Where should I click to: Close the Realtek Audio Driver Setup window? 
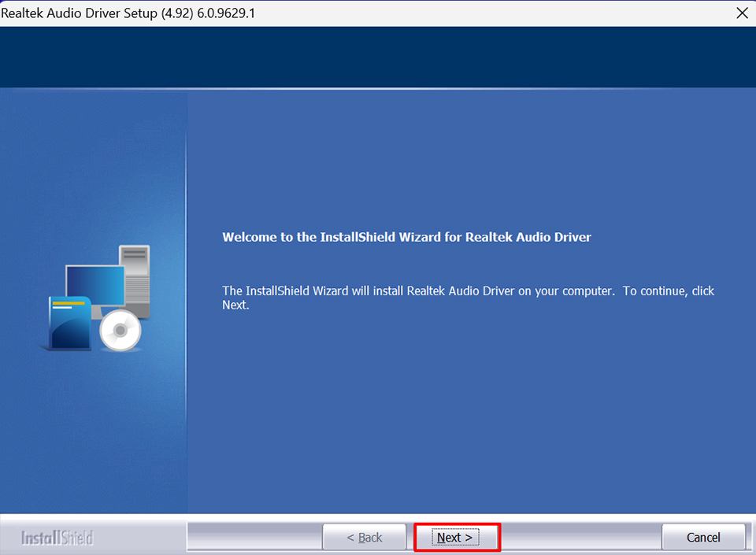coord(742,13)
